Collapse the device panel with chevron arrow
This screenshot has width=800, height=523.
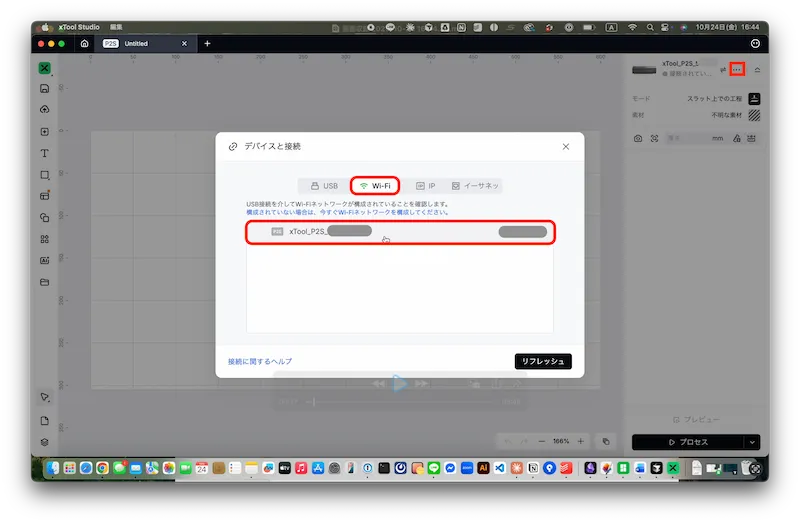pos(757,69)
